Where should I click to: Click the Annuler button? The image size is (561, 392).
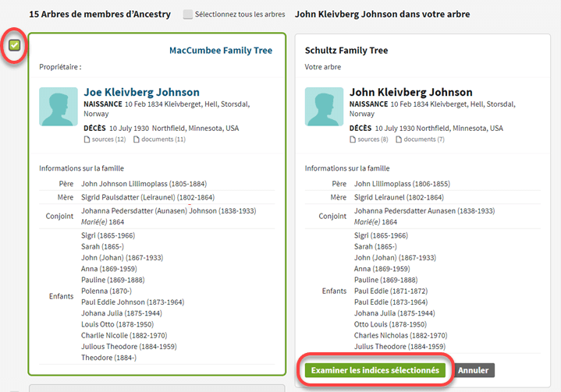coord(473,370)
